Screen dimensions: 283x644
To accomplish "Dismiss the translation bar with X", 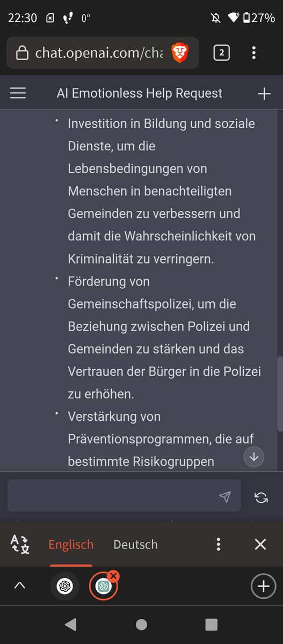I will [260, 544].
